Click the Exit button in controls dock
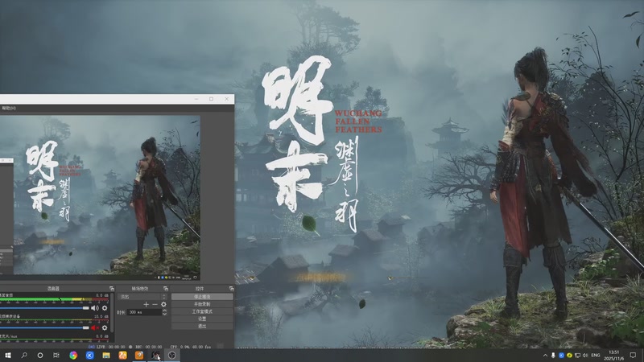644x362 pixels. coord(202,327)
